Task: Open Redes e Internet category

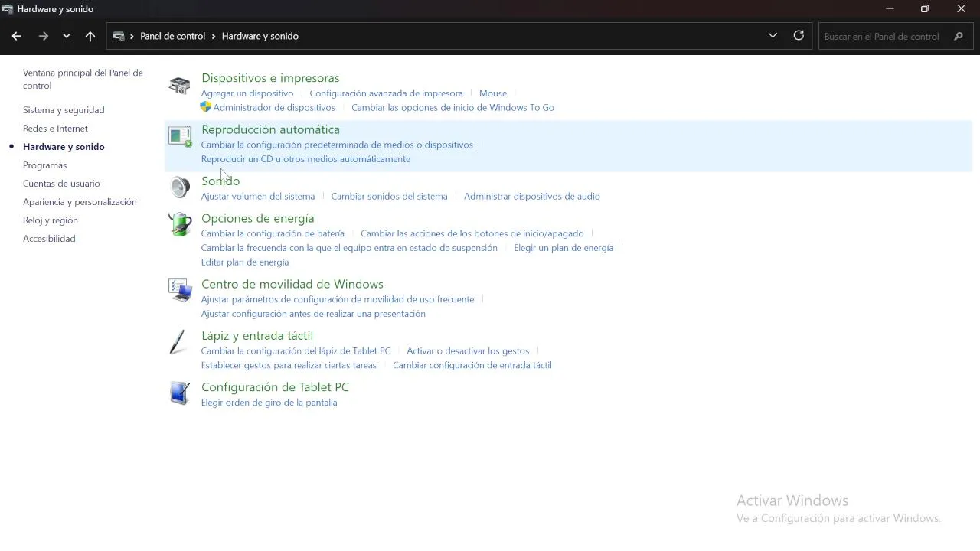Action: [x=55, y=129]
